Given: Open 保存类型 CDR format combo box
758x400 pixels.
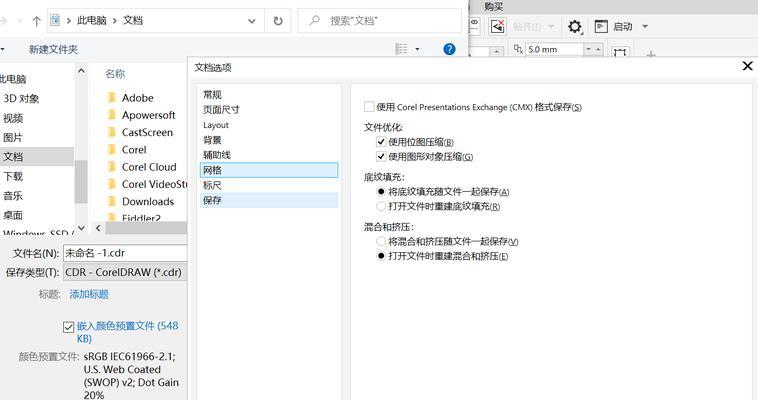Looking at the screenshot, I should 125,272.
